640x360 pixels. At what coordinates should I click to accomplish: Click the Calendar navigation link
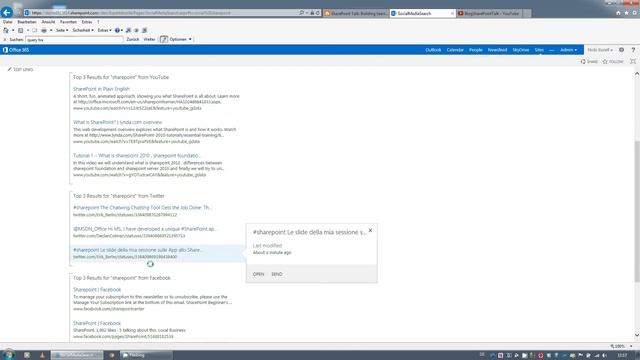tap(455, 50)
